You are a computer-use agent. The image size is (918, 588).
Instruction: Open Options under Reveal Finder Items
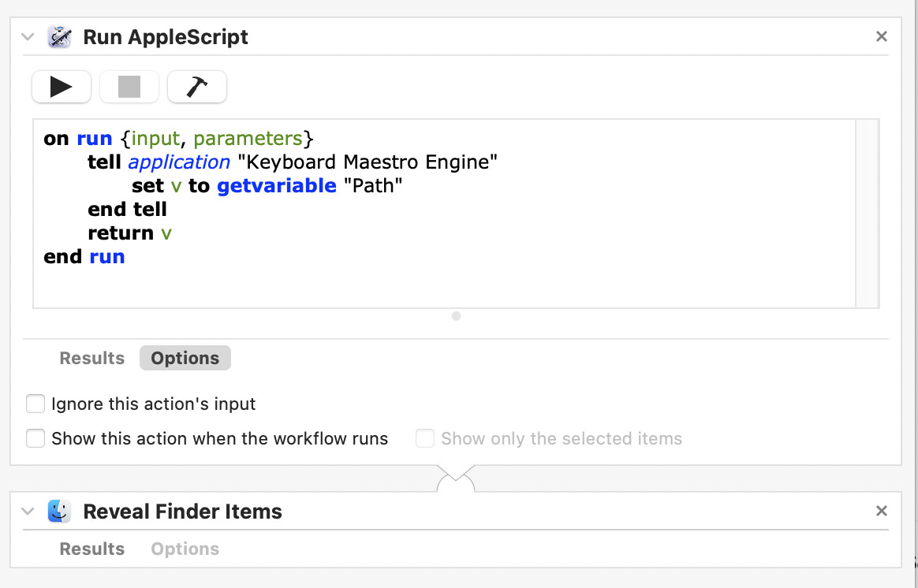click(x=185, y=549)
